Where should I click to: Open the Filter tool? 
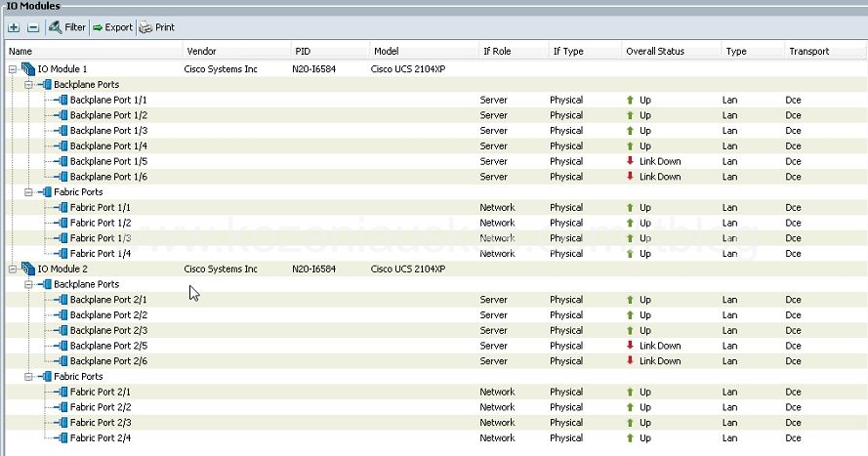click(66, 27)
